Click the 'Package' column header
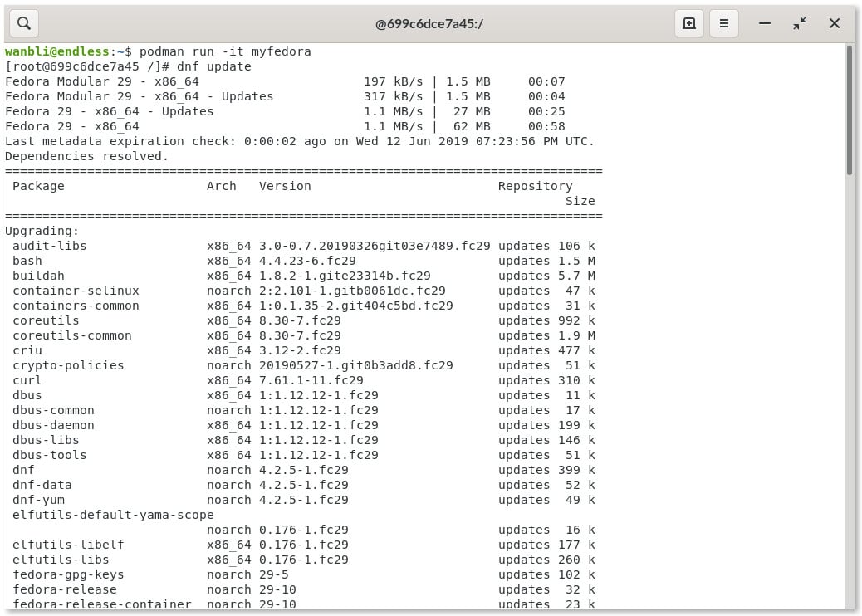Image resolution: width=862 pixels, height=616 pixels. click(38, 186)
